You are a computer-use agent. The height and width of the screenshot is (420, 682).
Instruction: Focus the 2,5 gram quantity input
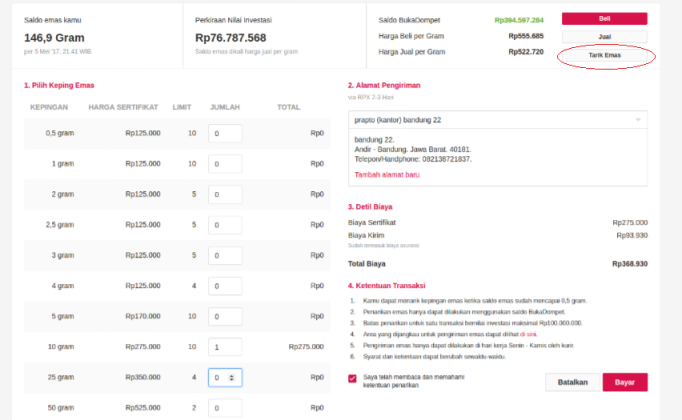(224, 225)
